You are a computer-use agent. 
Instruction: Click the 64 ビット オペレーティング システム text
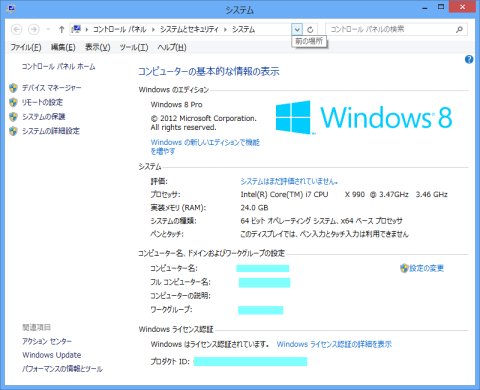pos(290,221)
